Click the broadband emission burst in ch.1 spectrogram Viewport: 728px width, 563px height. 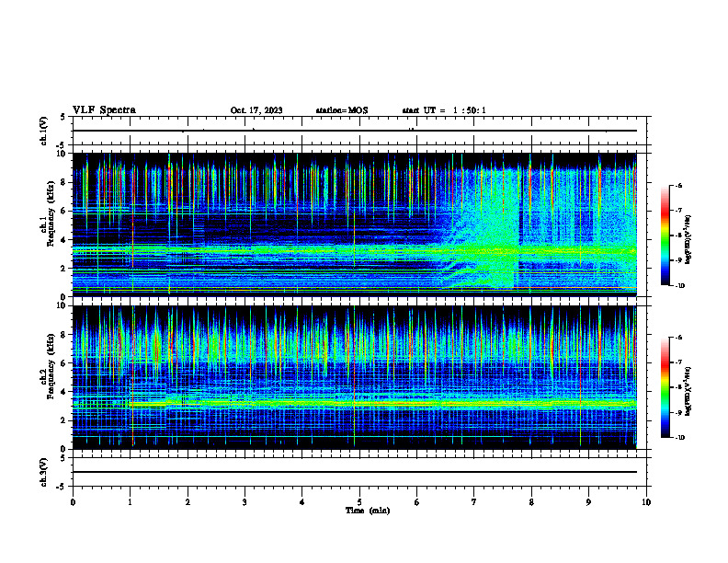coord(483,232)
